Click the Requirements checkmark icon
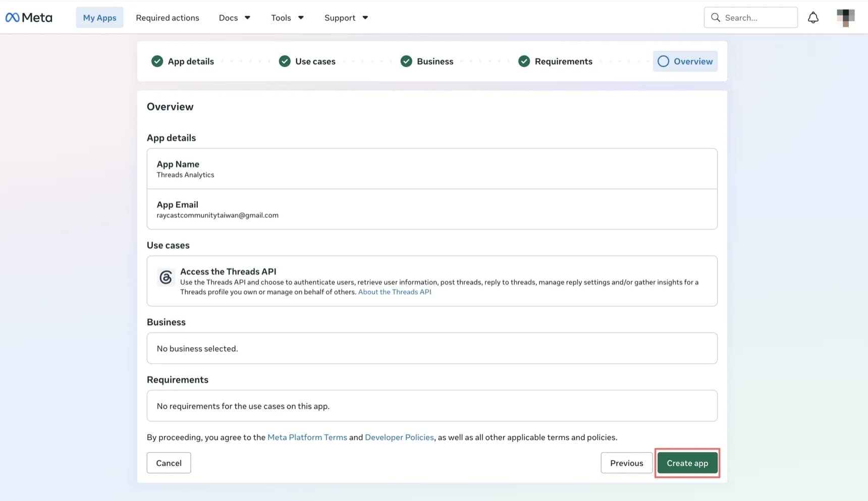 tap(524, 61)
